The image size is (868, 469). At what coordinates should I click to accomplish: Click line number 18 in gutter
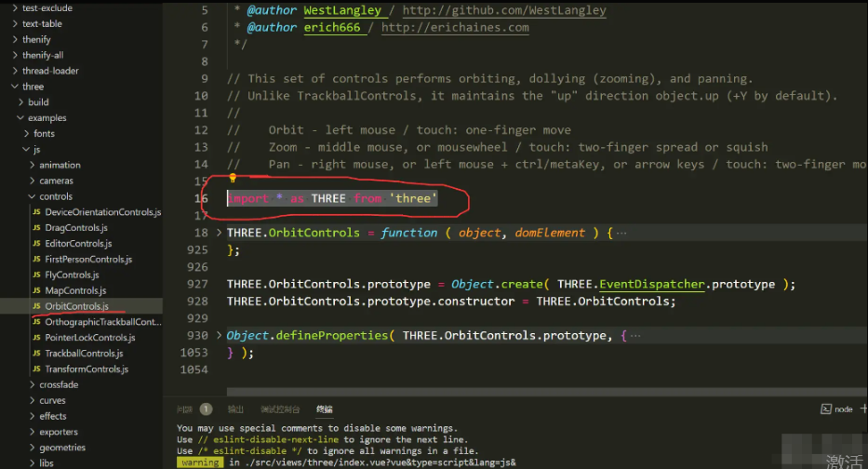(201, 233)
